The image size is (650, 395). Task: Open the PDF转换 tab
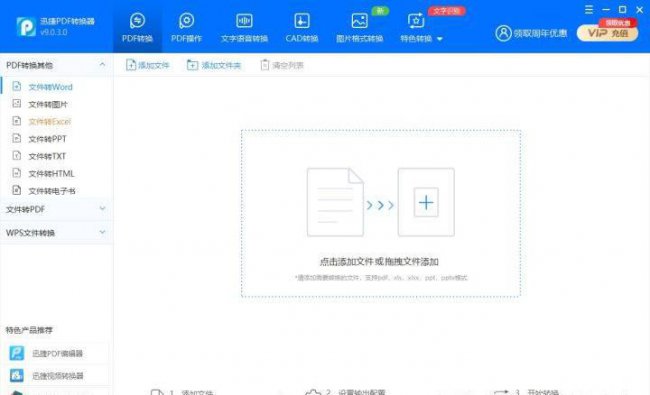137,27
